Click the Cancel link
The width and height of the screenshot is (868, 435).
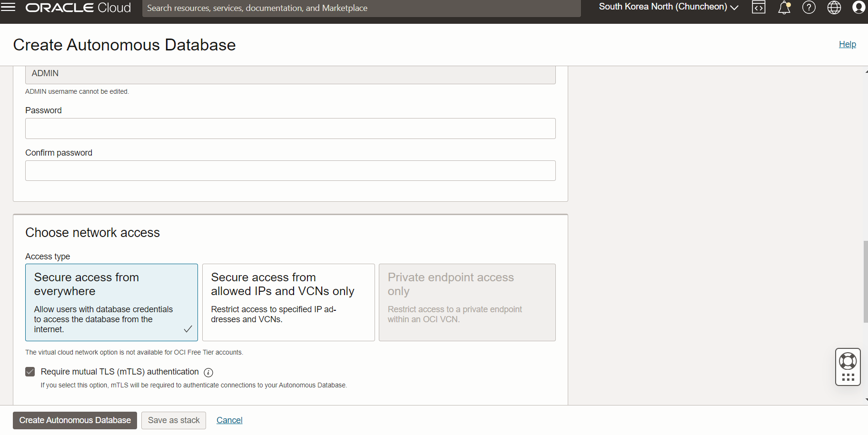229,420
